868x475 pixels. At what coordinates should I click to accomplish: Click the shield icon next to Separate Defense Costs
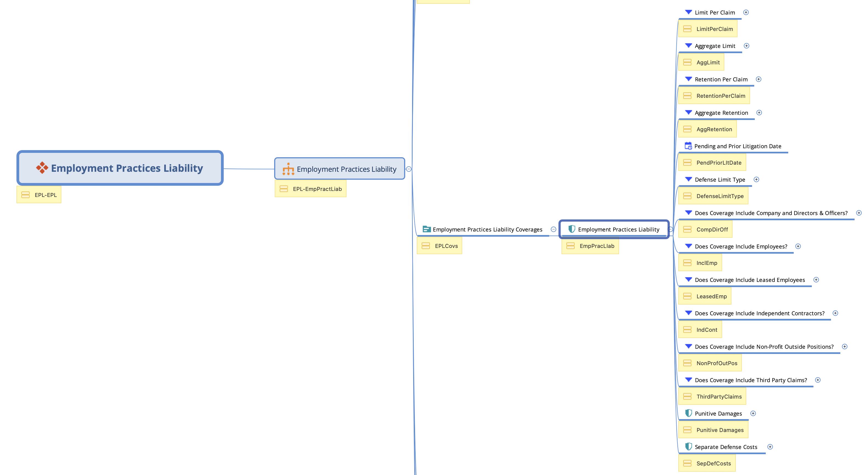coord(688,447)
